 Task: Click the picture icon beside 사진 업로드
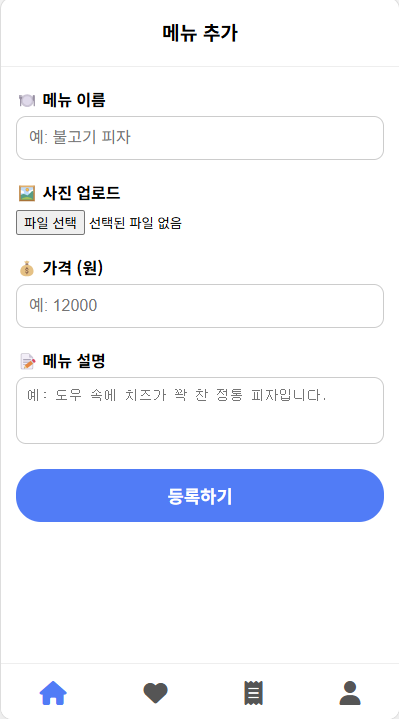click(x=27, y=193)
